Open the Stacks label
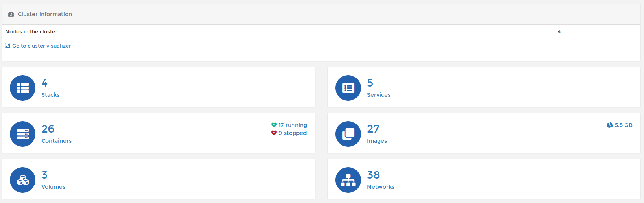Screen dimensions: 644x203 point(50,95)
